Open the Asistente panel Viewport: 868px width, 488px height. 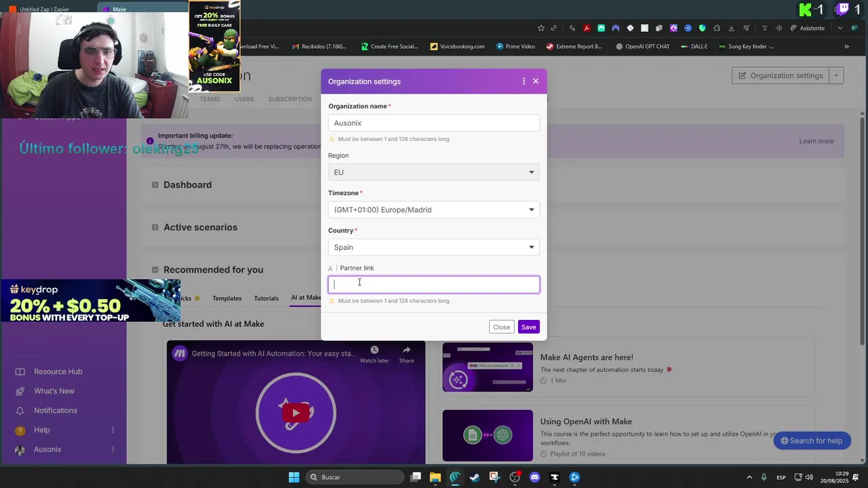[807, 28]
